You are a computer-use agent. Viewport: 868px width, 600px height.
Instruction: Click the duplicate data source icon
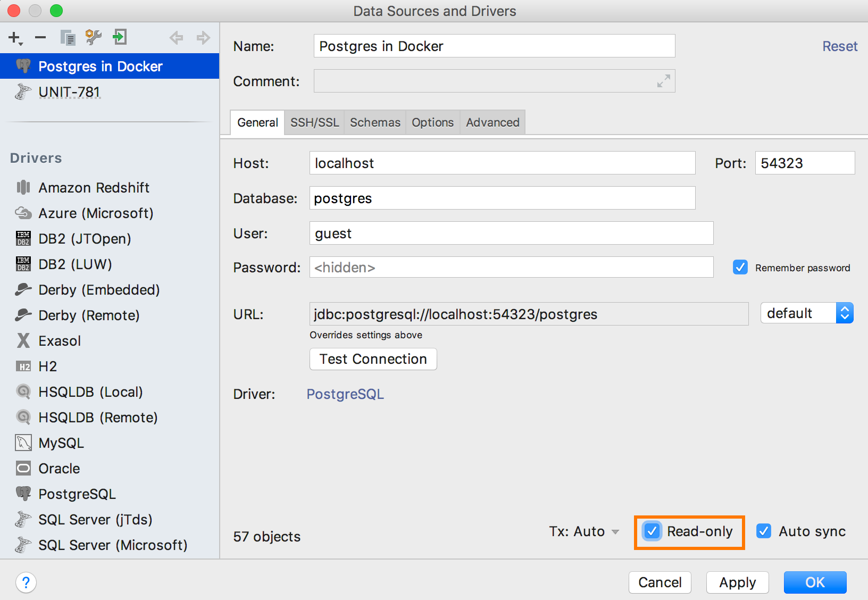point(68,38)
